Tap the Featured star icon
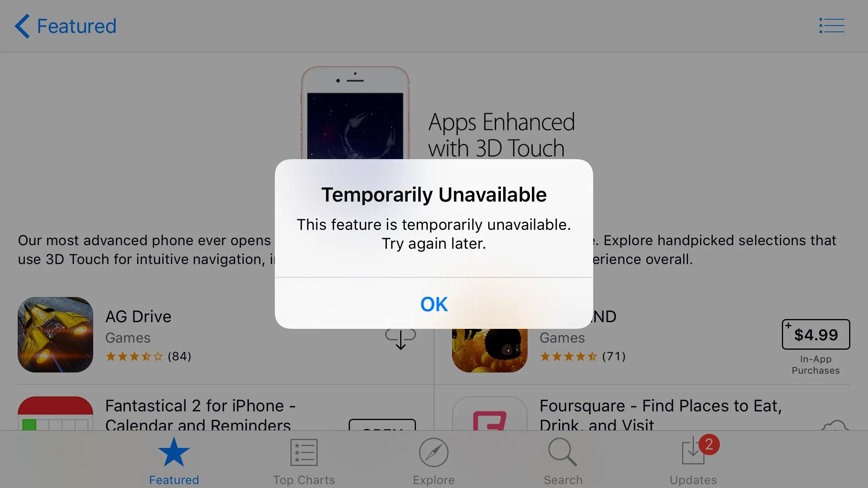This screenshot has height=488, width=868. click(x=173, y=451)
